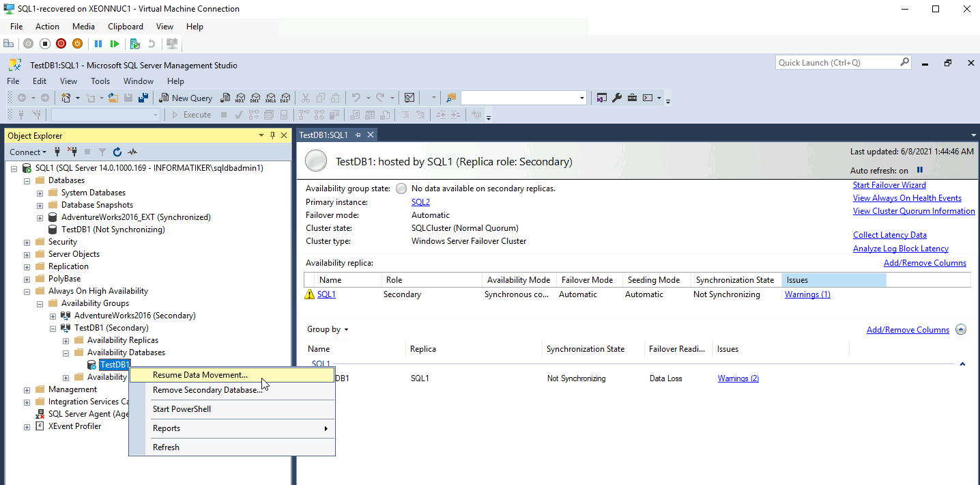Click Refresh in the context menu
The width and height of the screenshot is (980, 485).
(232, 447)
